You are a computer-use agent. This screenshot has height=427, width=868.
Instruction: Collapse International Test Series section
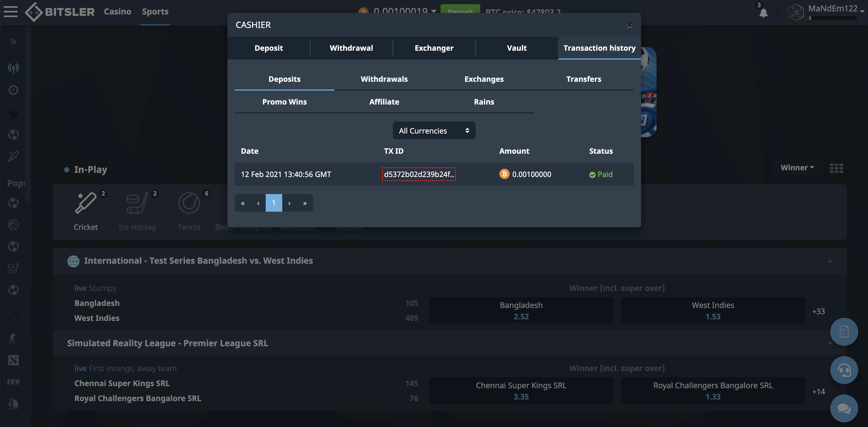point(830,261)
